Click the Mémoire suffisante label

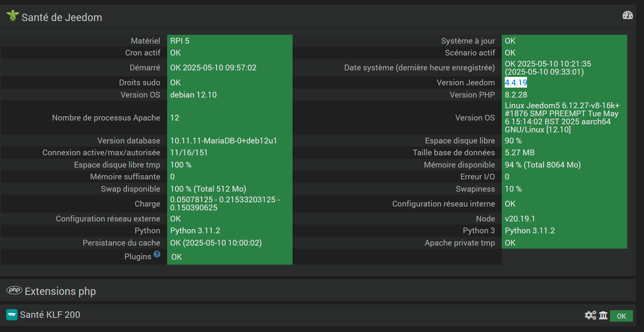pyautogui.click(x=125, y=177)
